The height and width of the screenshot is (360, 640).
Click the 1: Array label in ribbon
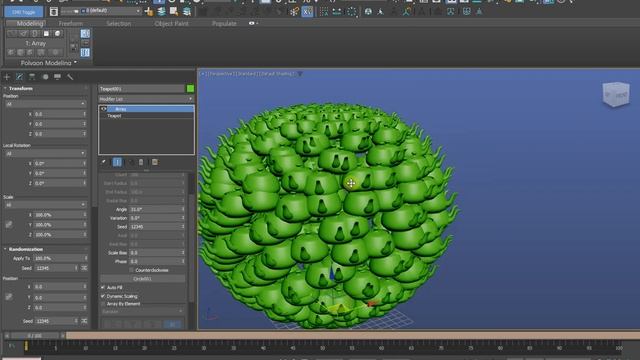click(36, 43)
